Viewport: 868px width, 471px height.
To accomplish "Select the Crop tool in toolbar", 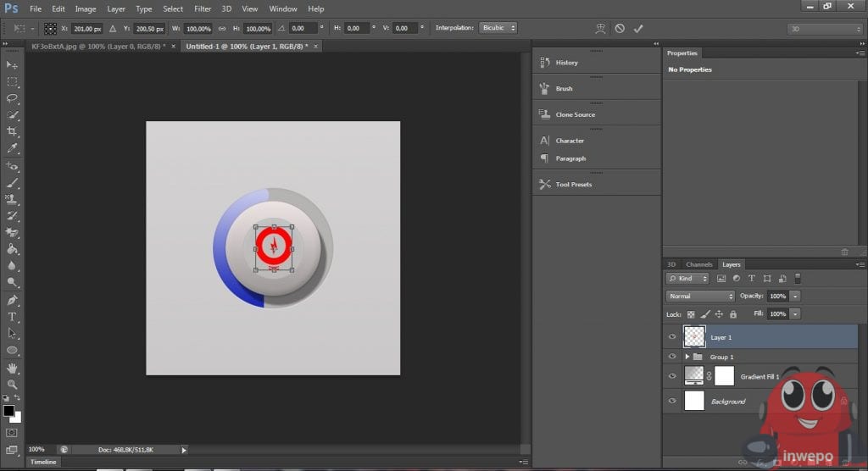I will pos(13,131).
